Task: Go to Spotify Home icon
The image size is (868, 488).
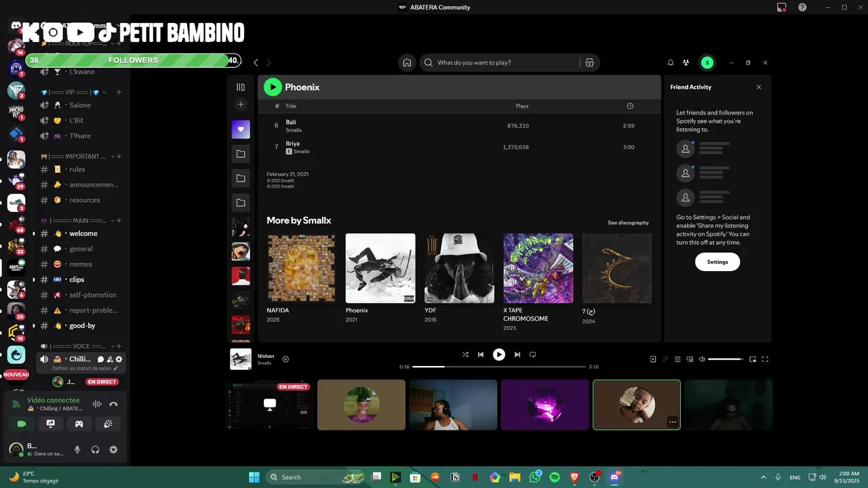Action: coord(407,62)
